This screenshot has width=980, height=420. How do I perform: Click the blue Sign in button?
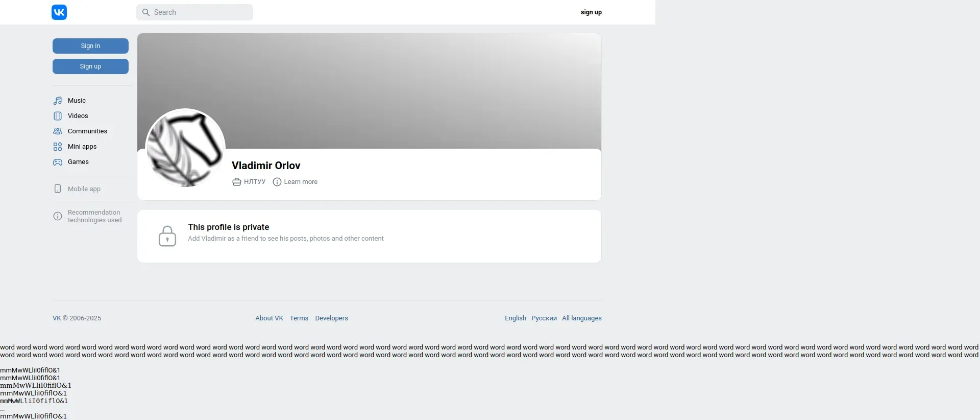tap(90, 46)
